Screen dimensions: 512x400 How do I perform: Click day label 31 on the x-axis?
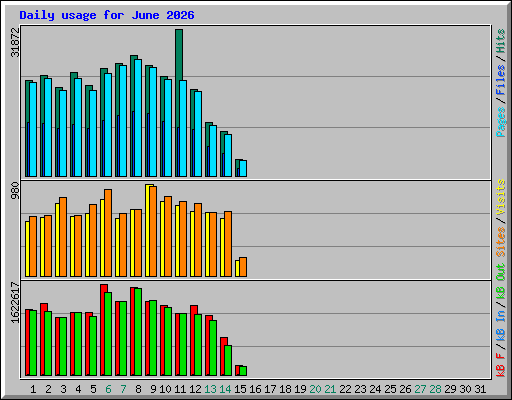tap(480, 389)
